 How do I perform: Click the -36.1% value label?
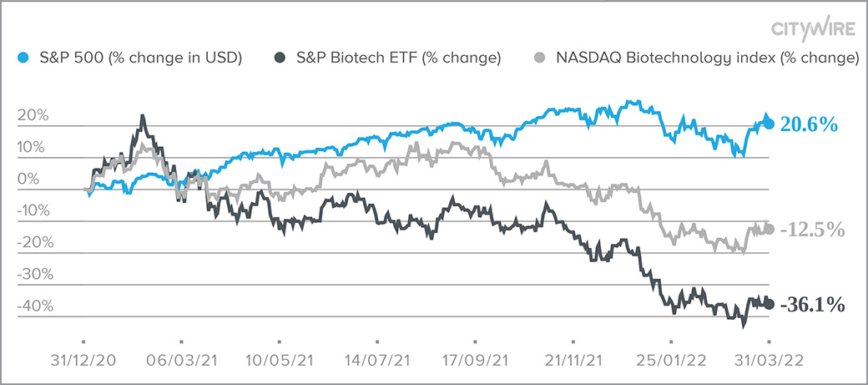coord(812,305)
